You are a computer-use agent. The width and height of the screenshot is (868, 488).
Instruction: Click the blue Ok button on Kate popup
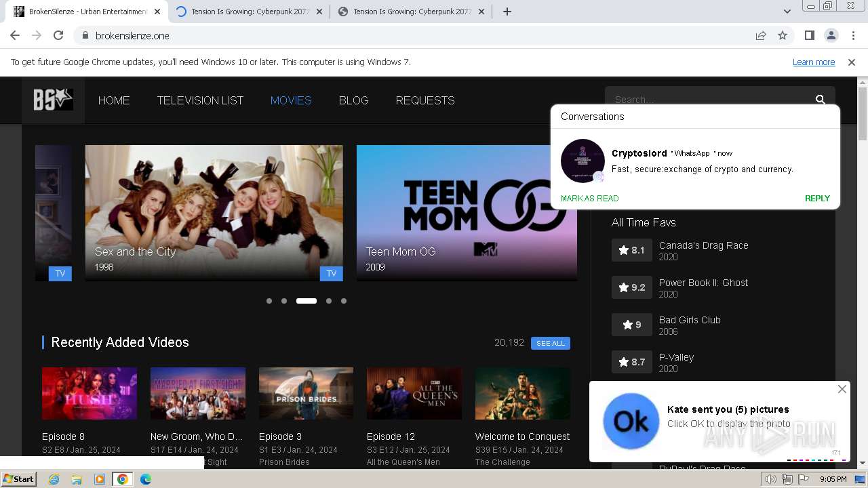point(631,421)
